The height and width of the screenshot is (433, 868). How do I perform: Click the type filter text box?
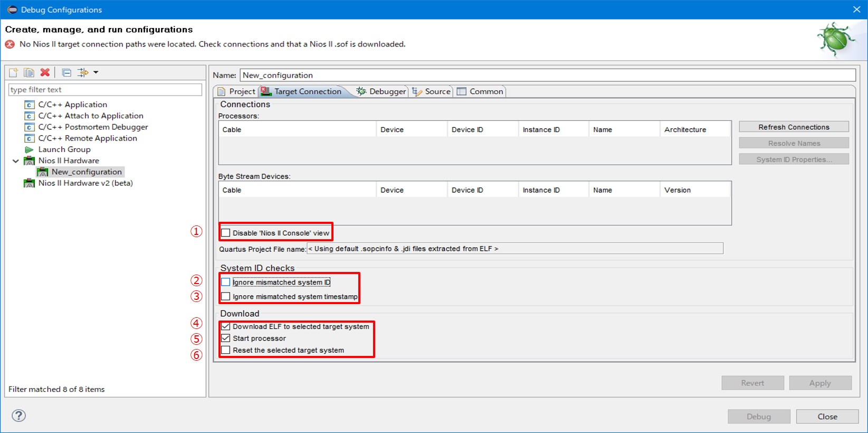pos(105,90)
